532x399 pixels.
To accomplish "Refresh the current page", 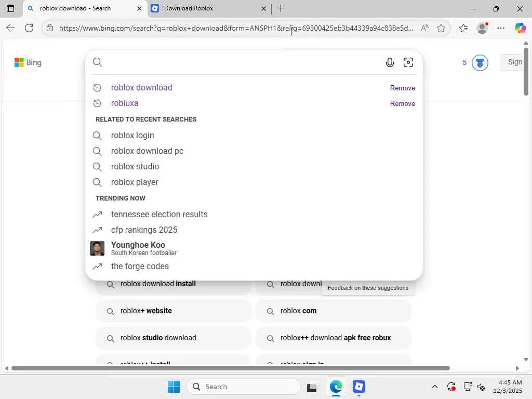I will coord(29,28).
